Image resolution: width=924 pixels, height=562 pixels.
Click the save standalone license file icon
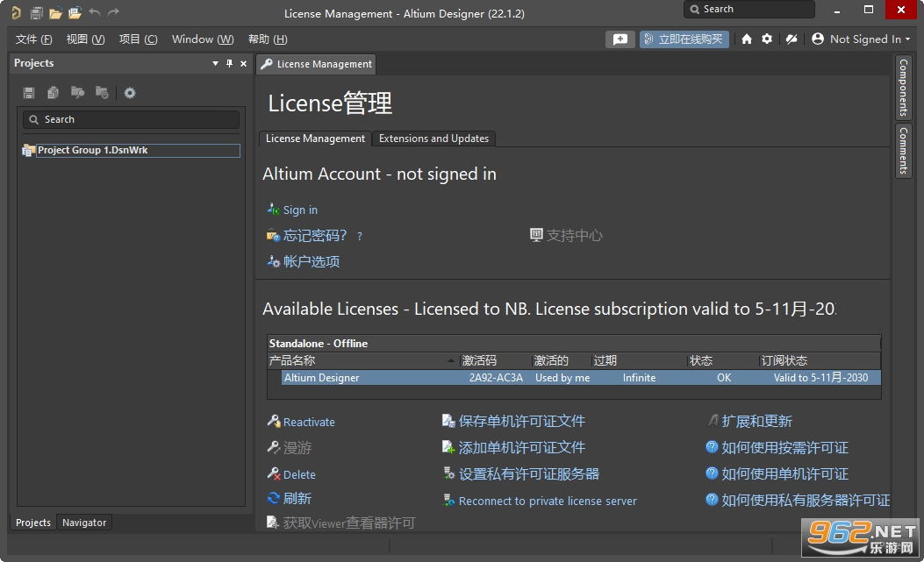click(448, 421)
